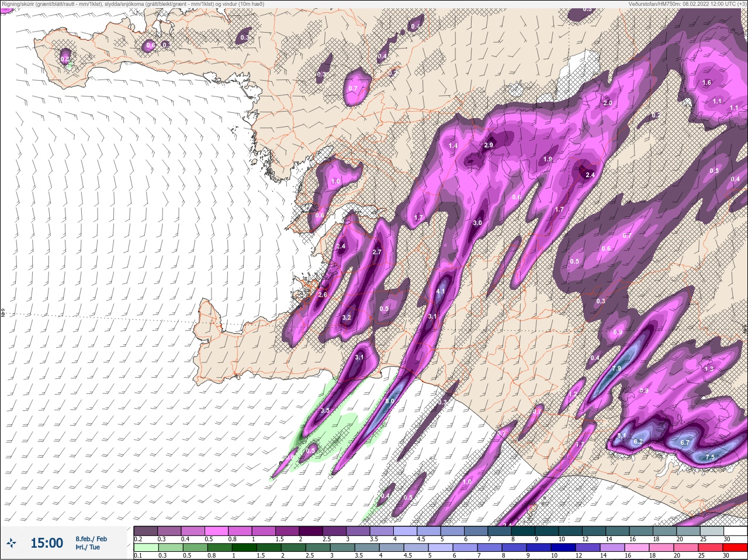The height and width of the screenshot is (560, 748).
Task: Select the 15:00 forecast time label
Action: click(x=47, y=543)
